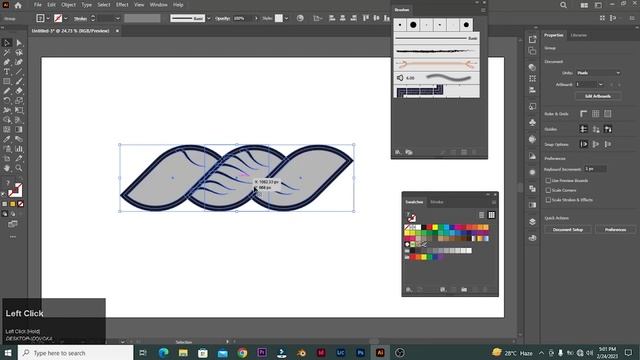Open the Effect menu
The image size is (640, 360).
122,5
